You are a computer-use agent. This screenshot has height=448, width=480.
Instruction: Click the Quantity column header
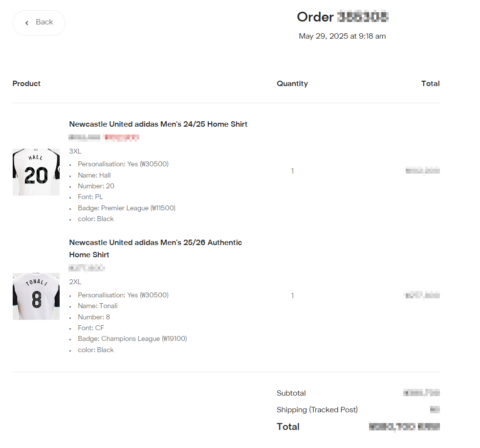coord(292,84)
